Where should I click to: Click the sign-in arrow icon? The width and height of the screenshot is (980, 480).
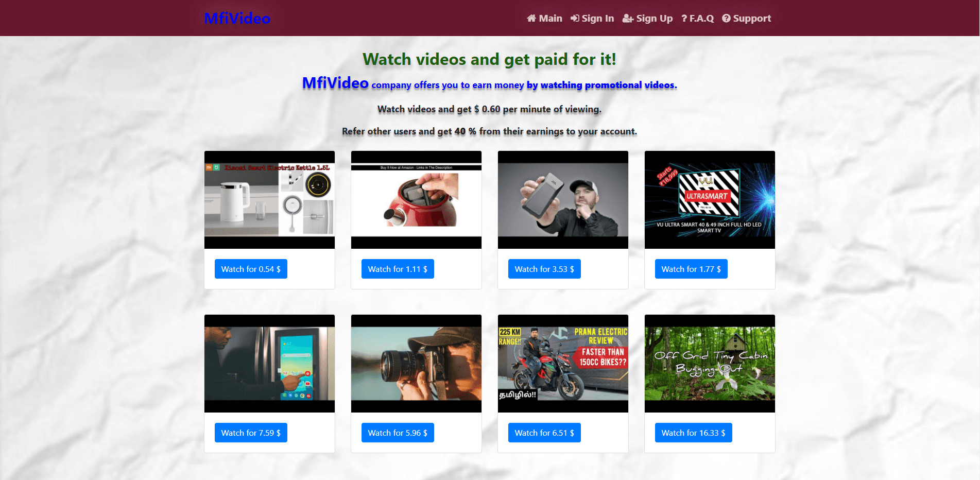click(x=575, y=19)
